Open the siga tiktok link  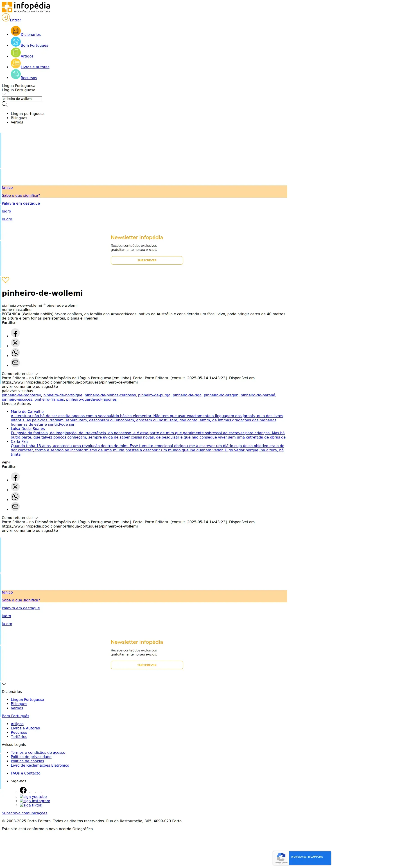[x=31, y=805]
